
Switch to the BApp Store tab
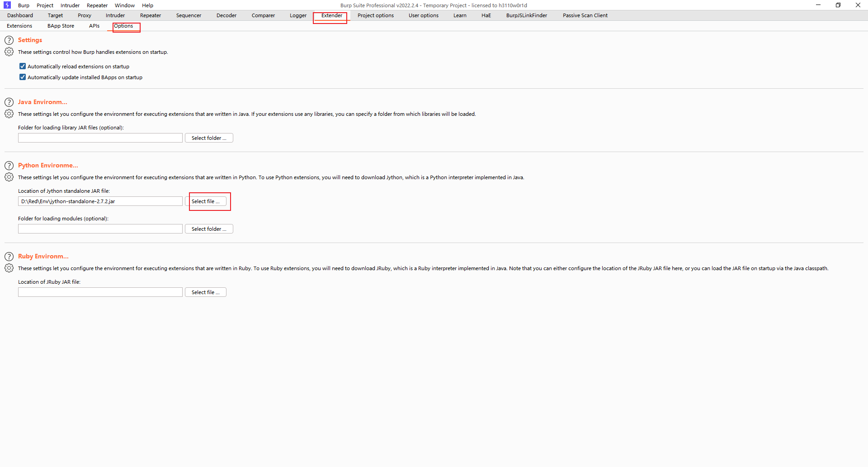pyautogui.click(x=61, y=26)
